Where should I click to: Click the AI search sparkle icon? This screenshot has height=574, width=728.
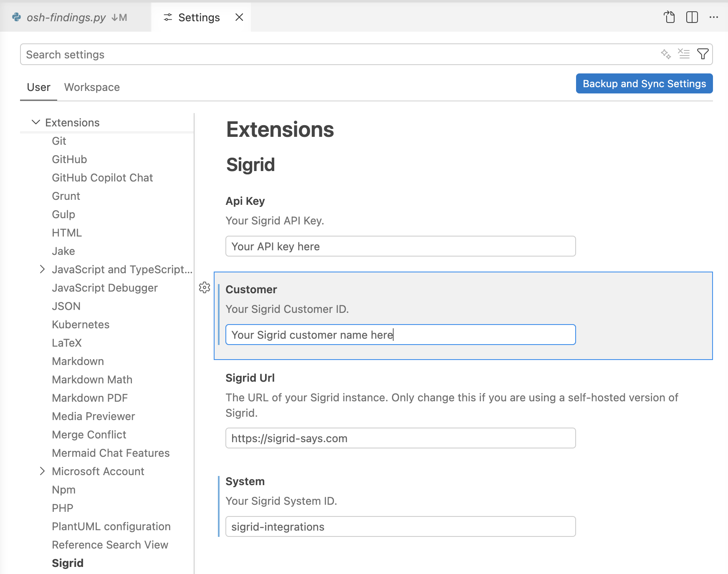666,54
